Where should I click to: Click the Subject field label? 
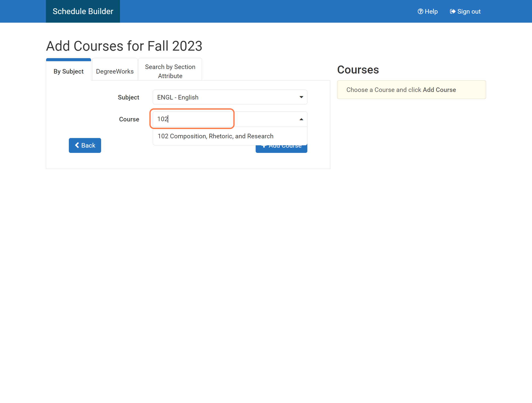point(129,97)
